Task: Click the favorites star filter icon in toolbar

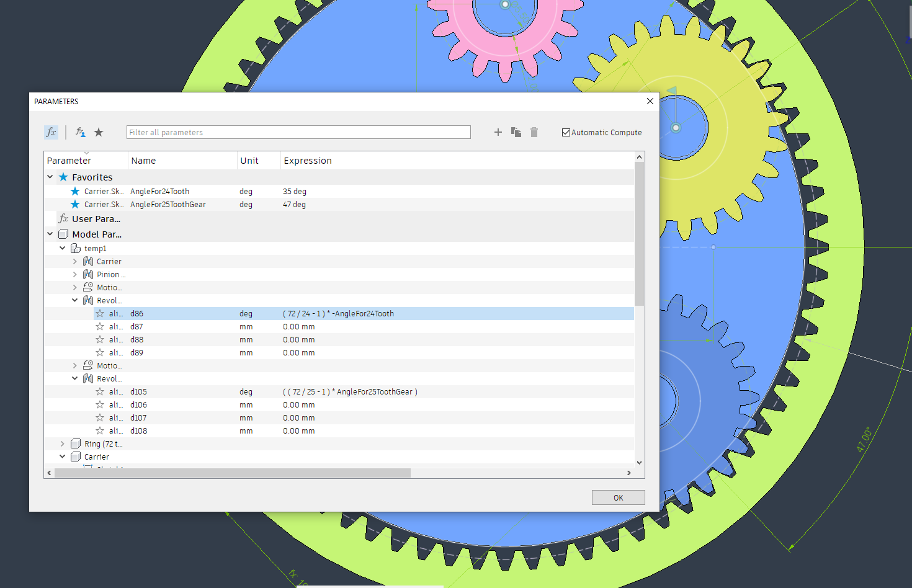Action: point(99,132)
